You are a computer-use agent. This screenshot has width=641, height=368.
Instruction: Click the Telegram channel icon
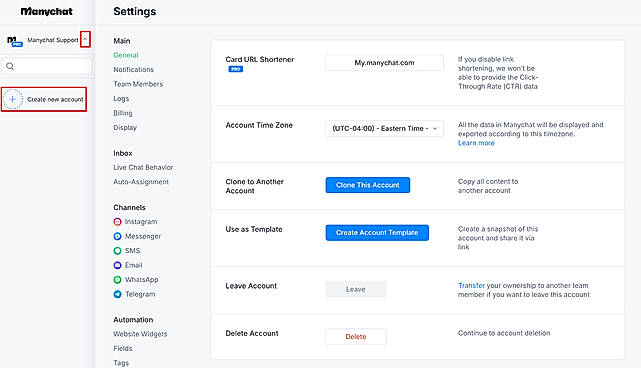coord(117,294)
